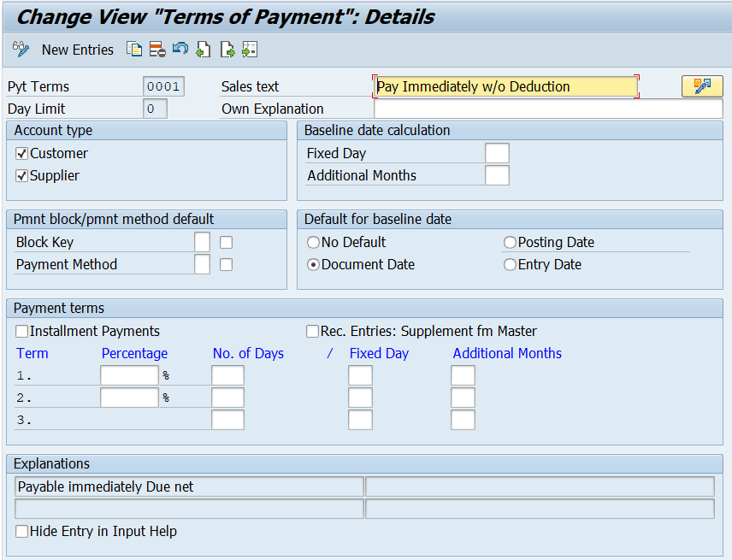The image size is (732, 560).
Task: Click the 'Default for baseline date' section title
Action: [378, 219]
